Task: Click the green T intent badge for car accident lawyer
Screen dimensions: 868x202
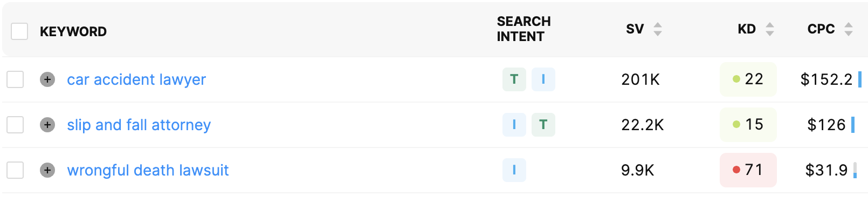Action: pos(514,79)
